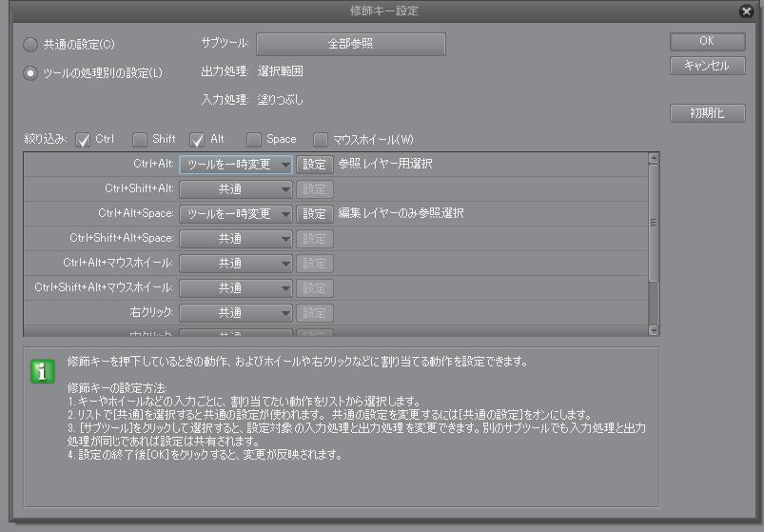Click the 全部参照 sub tool button
764x532 pixels.
[350, 44]
